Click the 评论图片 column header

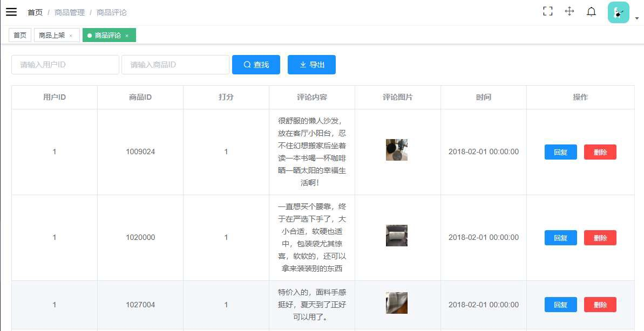(397, 97)
